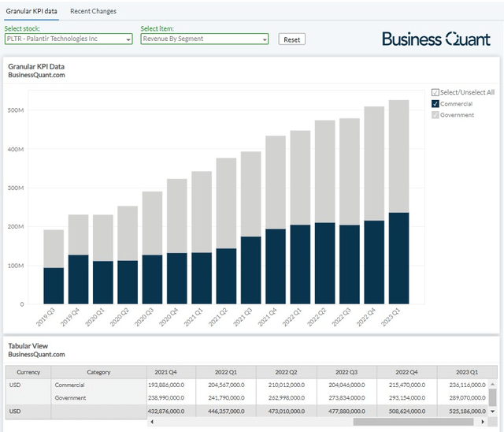The image size is (504, 432).
Task: Switch to Granular KPI data tab
Action: click(31, 11)
